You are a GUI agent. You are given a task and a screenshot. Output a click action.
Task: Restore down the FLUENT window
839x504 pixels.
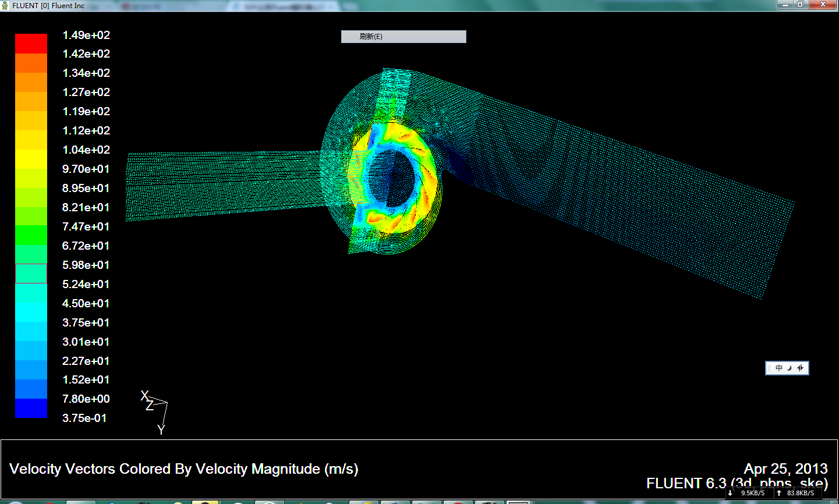click(x=801, y=5)
